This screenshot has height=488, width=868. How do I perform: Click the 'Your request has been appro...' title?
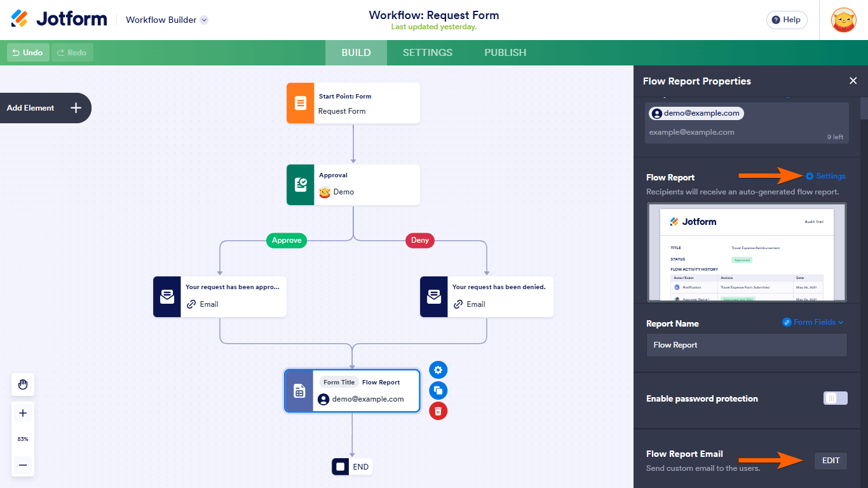click(233, 287)
